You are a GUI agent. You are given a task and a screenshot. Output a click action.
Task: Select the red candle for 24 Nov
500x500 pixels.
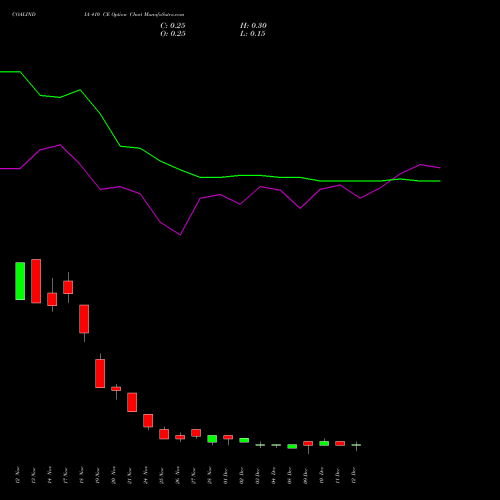click(148, 421)
